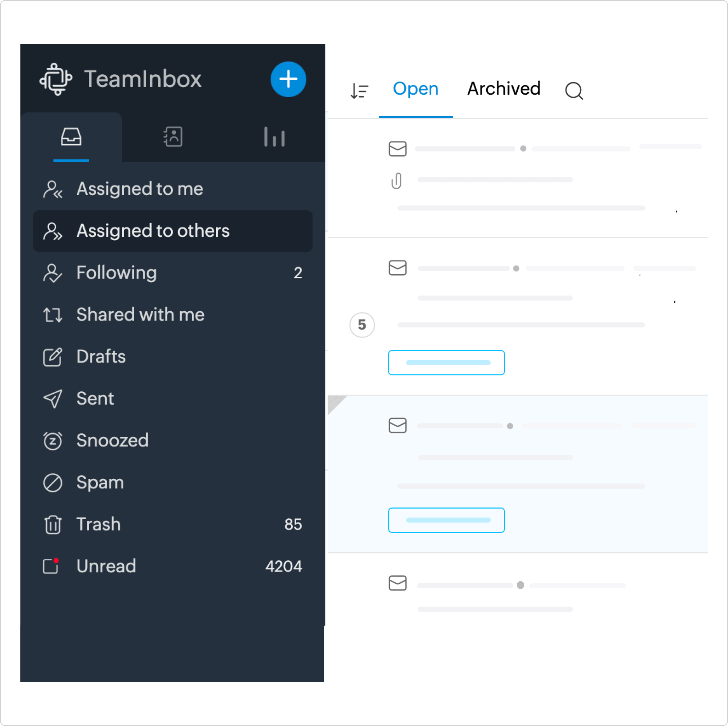Select the Inbox tray sidebar tab
This screenshot has height=726, width=728.
(x=71, y=137)
